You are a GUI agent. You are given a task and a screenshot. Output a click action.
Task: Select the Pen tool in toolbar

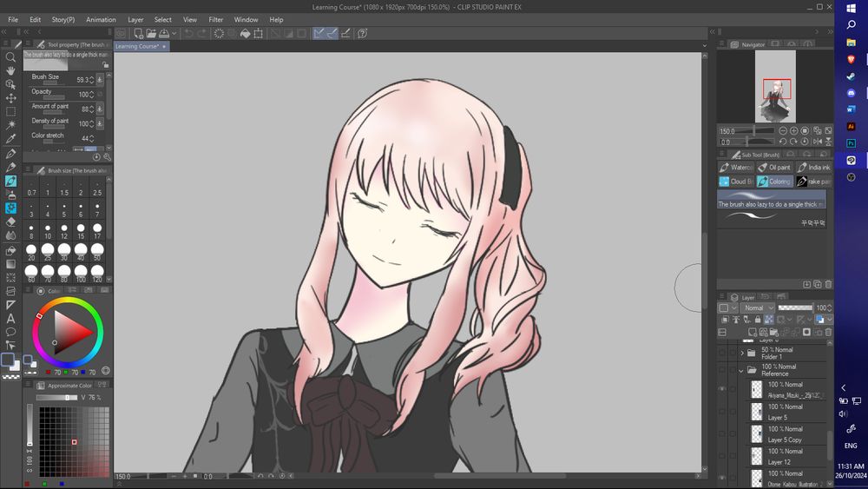(x=10, y=154)
